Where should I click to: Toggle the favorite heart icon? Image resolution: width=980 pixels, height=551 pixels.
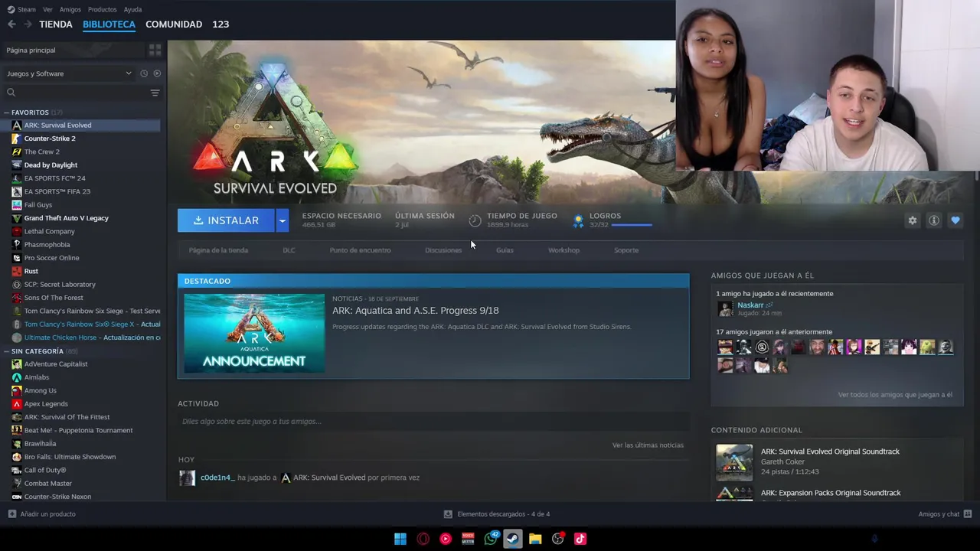[x=955, y=220]
